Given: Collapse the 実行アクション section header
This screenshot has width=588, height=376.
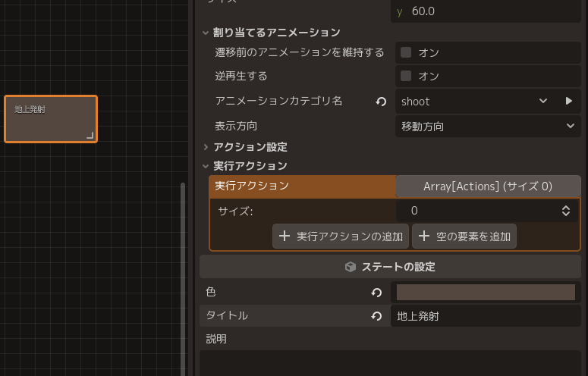Looking at the screenshot, I should click(206, 165).
